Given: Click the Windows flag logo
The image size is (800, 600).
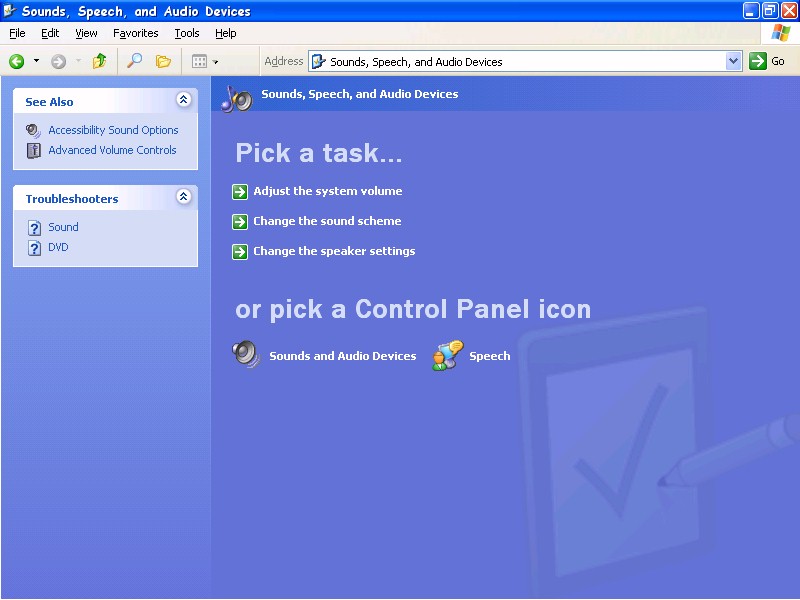Looking at the screenshot, I should click(x=781, y=33).
